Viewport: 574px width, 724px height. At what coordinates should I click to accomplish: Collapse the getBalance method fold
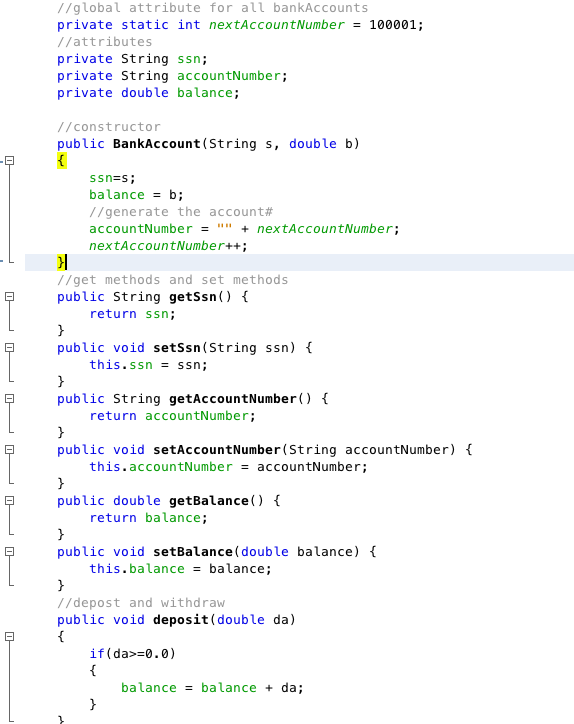pyautogui.click(x=9, y=501)
